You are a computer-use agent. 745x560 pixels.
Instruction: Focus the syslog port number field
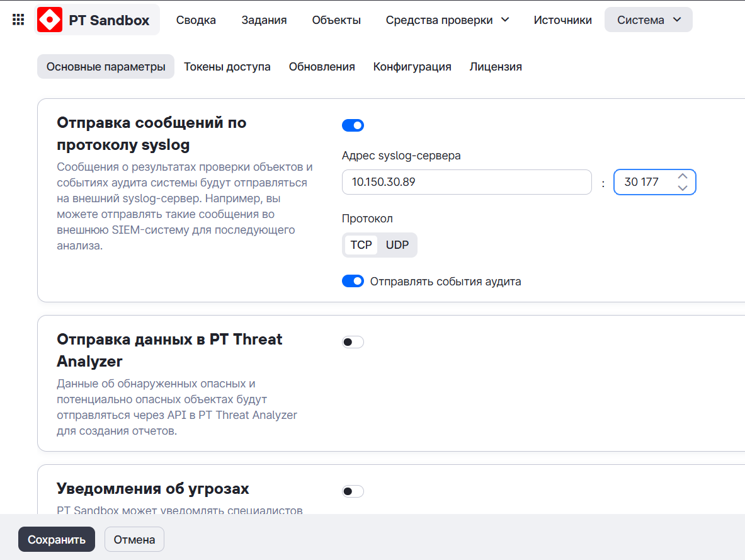642,182
